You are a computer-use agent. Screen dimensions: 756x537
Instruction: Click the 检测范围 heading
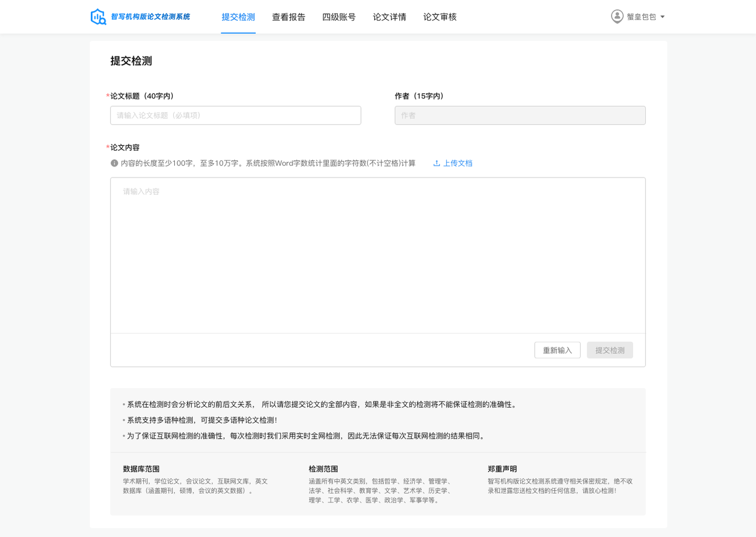[323, 469]
